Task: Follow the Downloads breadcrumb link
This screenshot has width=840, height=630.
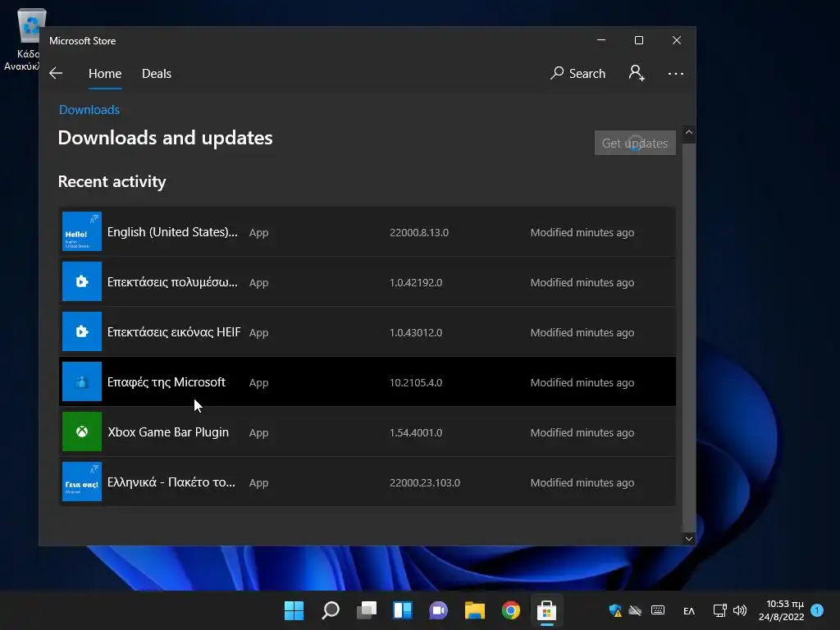Action: coord(89,110)
